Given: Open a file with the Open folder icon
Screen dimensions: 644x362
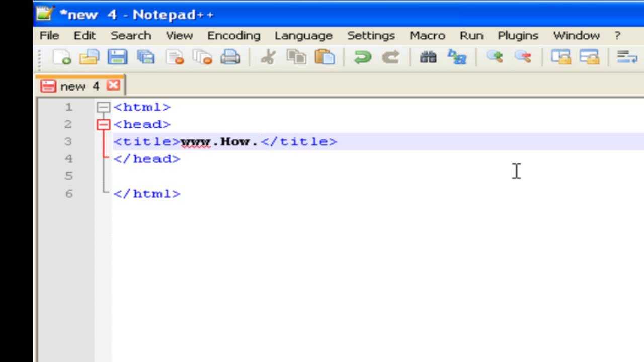Looking at the screenshot, I should click(89, 57).
